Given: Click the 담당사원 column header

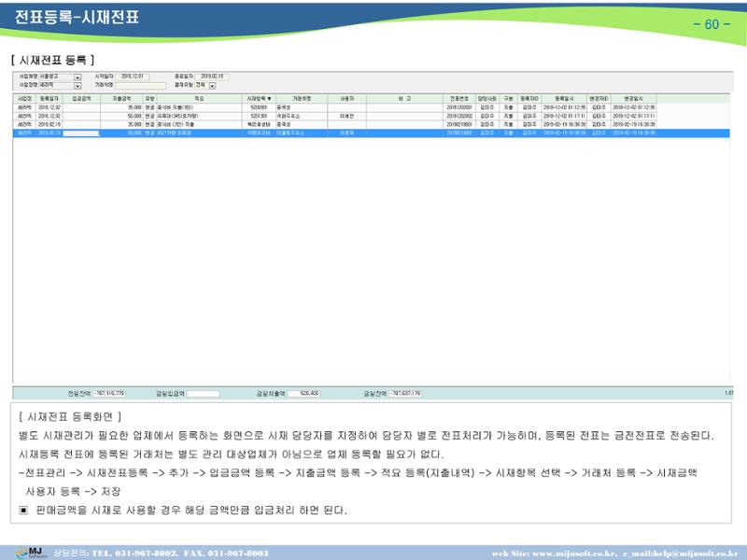Looking at the screenshot, I should [x=486, y=99].
